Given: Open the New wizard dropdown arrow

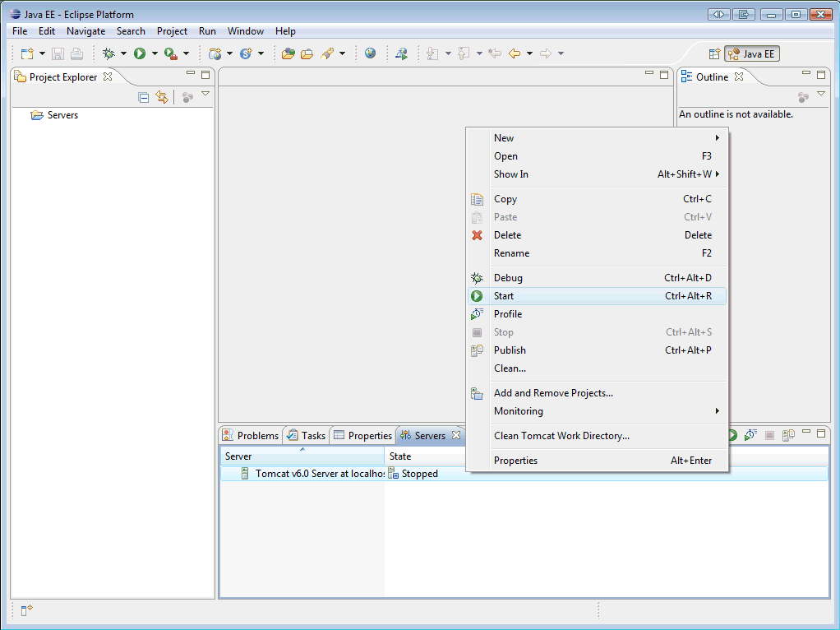Looking at the screenshot, I should [42, 53].
